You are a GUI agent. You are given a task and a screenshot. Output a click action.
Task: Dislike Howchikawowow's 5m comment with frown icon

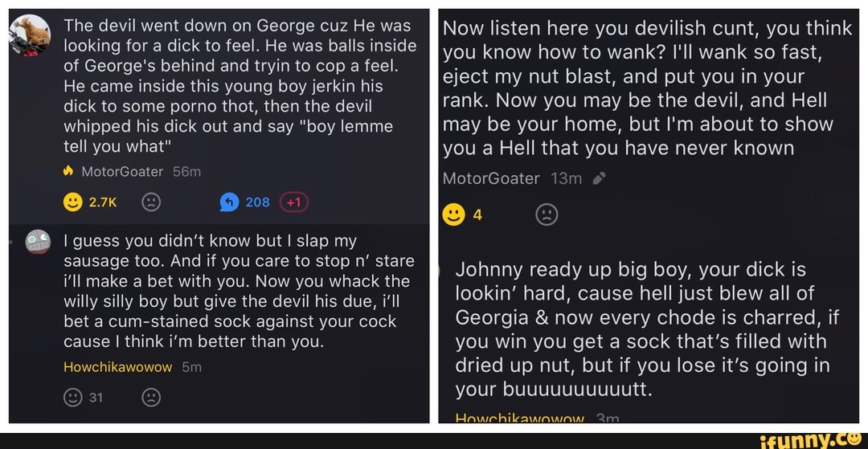tap(151, 397)
